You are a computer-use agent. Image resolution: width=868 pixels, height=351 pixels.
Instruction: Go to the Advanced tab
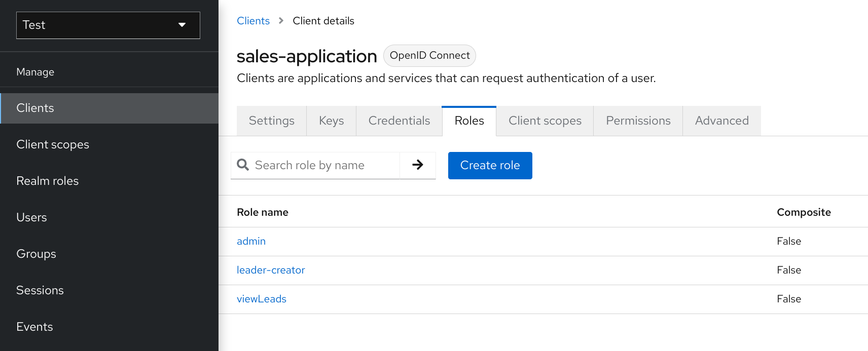[721, 121]
